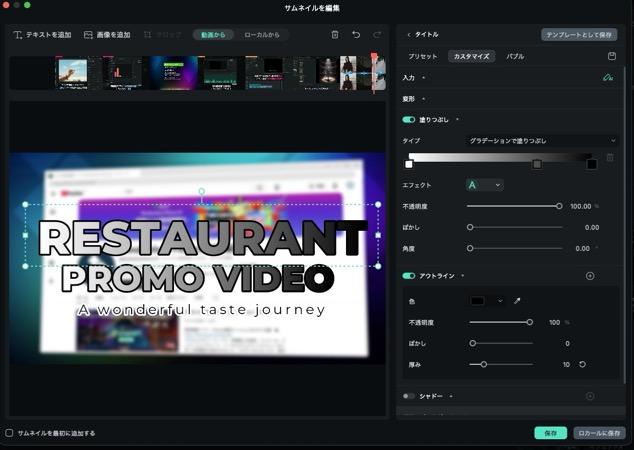Screen dimensions: 634x450
Task: Click the filmstrip thumbnail with spotlight figure
Action: 327,73
